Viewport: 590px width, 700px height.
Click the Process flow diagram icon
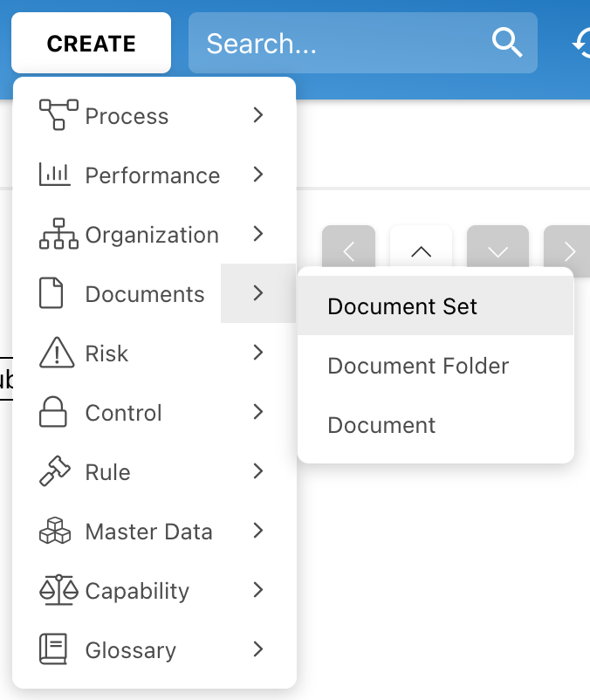click(x=58, y=115)
